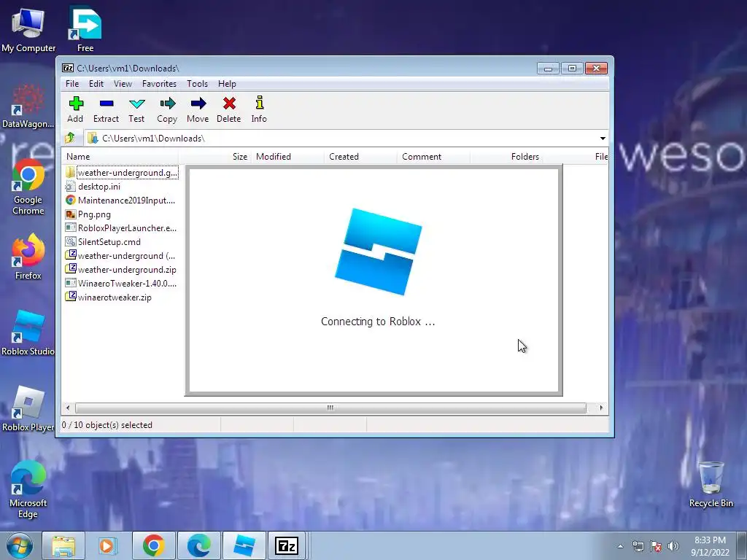The height and width of the screenshot is (560, 747).
Task: Click the Downloads path address field
Action: coord(341,139)
